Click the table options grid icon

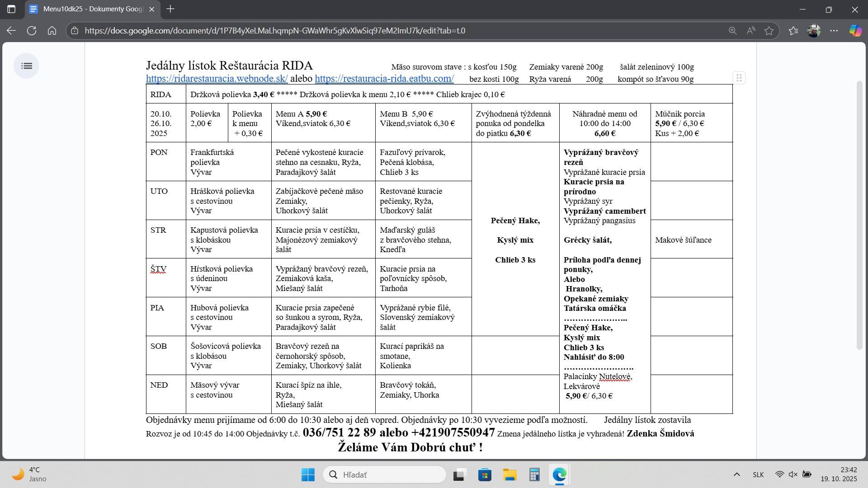pyautogui.click(x=739, y=78)
